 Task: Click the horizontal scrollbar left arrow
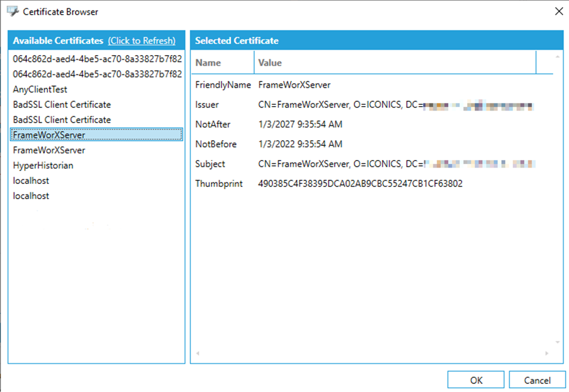[x=197, y=353]
